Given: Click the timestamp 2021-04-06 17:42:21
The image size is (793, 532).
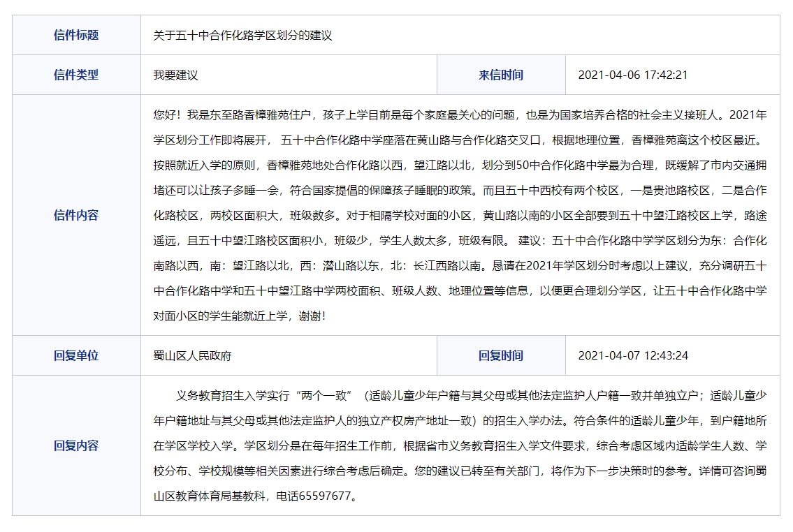Looking at the screenshot, I should (x=633, y=75).
